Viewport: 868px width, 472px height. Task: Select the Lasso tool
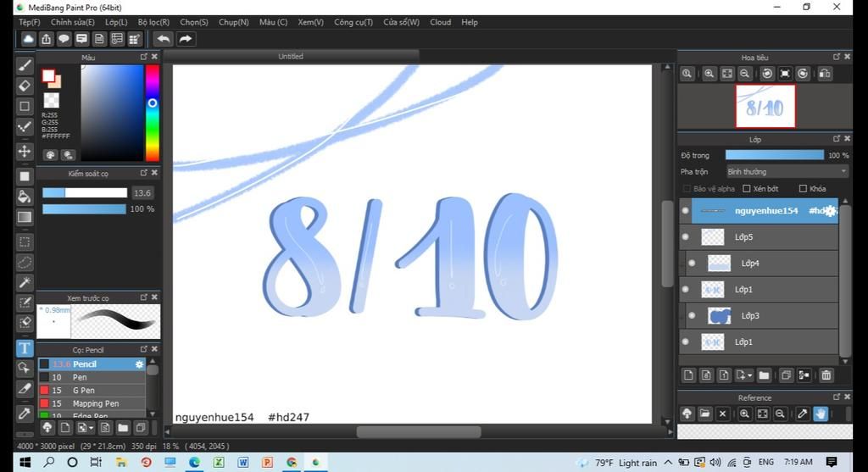tap(25, 263)
